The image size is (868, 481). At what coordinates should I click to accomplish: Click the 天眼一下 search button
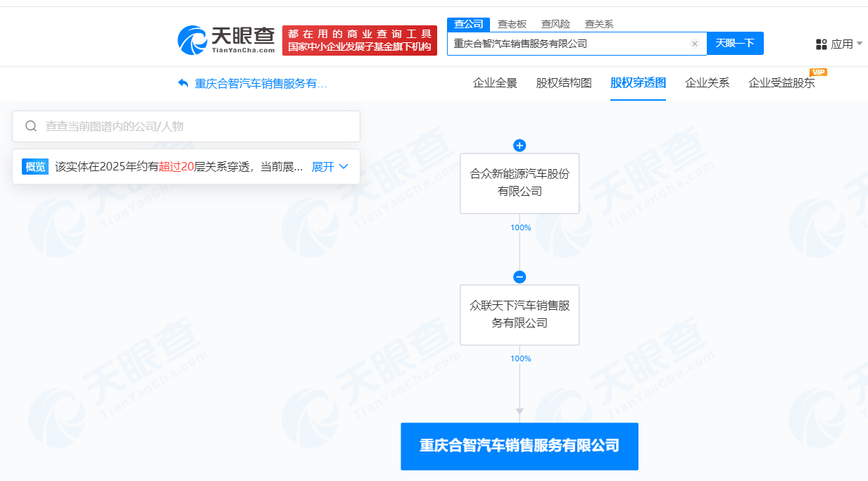click(x=734, y=44)
